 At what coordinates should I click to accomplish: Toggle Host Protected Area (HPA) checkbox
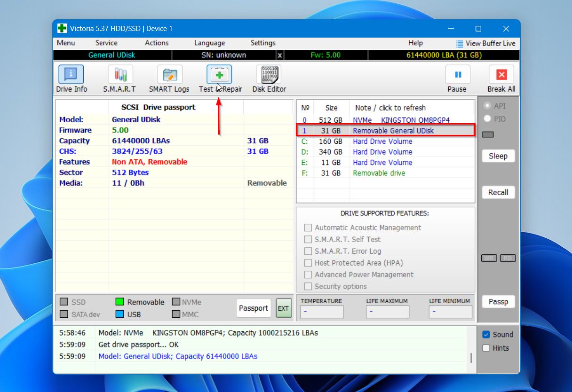(308, 263)
